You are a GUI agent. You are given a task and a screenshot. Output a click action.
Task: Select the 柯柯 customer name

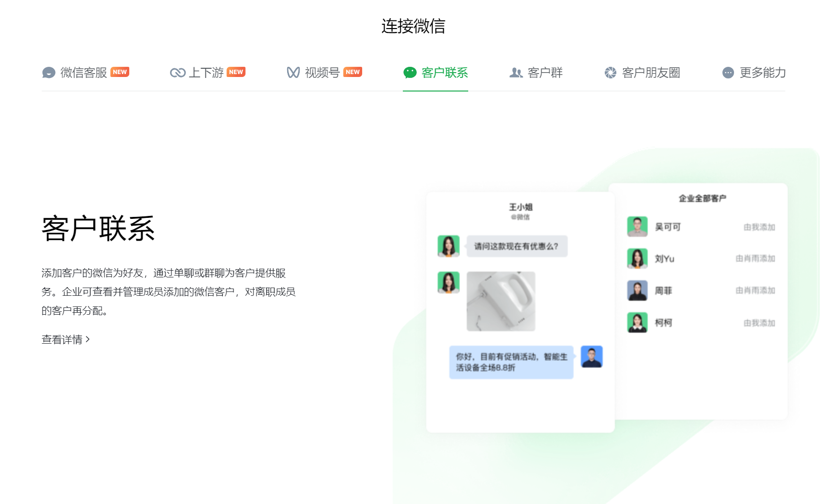663,322
